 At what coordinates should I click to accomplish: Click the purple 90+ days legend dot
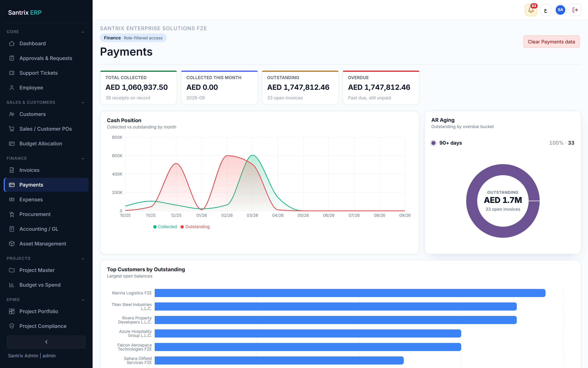click(433, 143)
